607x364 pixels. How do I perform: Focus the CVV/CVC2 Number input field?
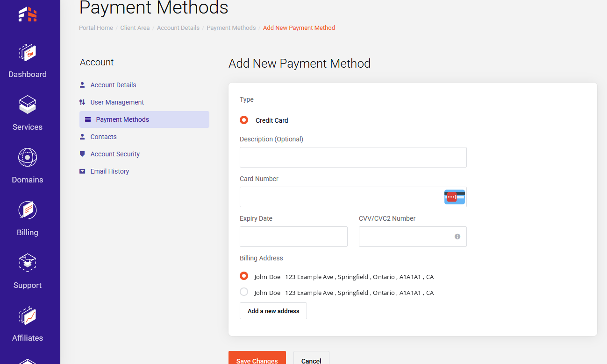click(x=413, y=237)
